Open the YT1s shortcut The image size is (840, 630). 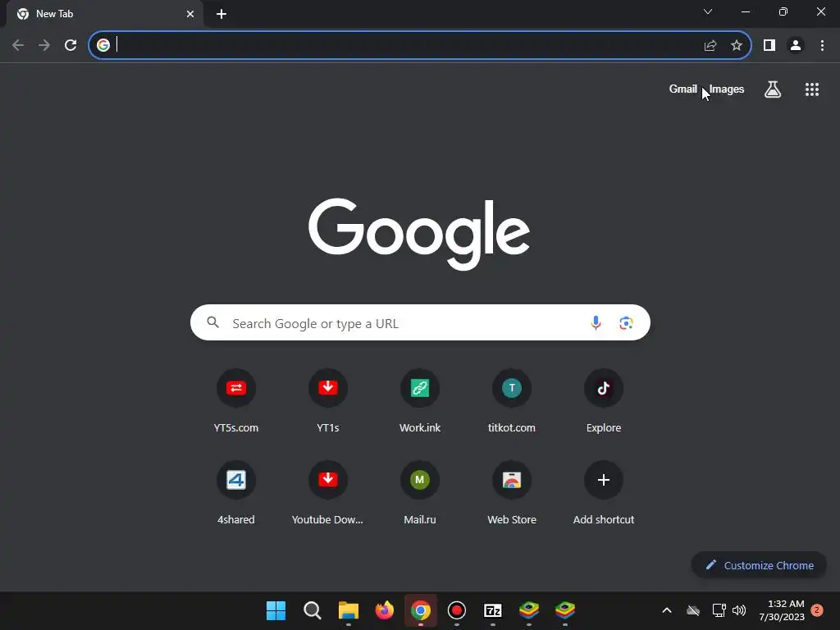[x=328, y=400]
